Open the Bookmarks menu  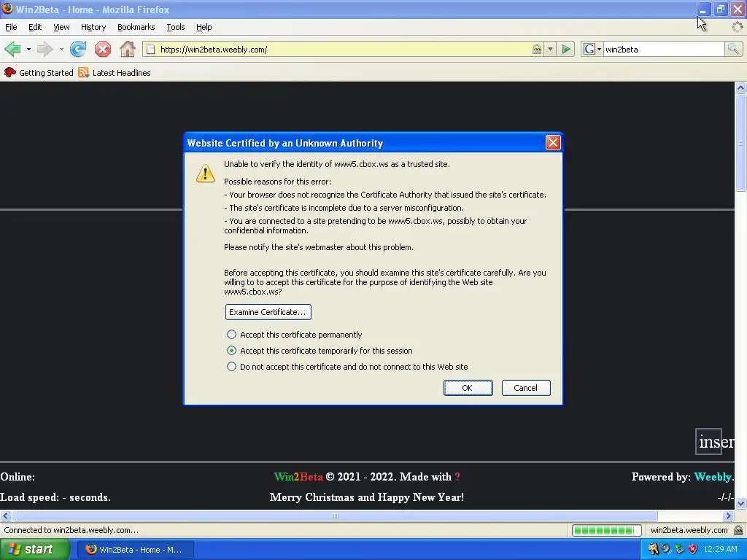136,27
